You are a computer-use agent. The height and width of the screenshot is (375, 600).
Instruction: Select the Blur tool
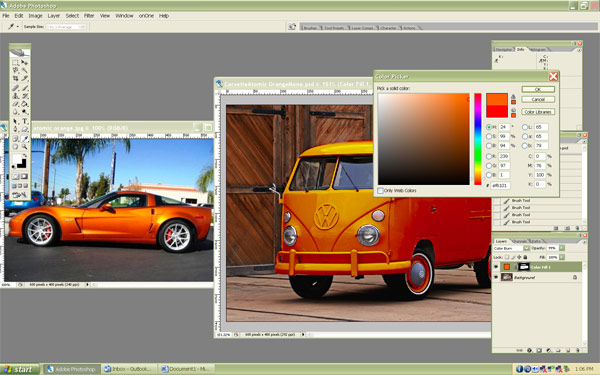[15, 112]
